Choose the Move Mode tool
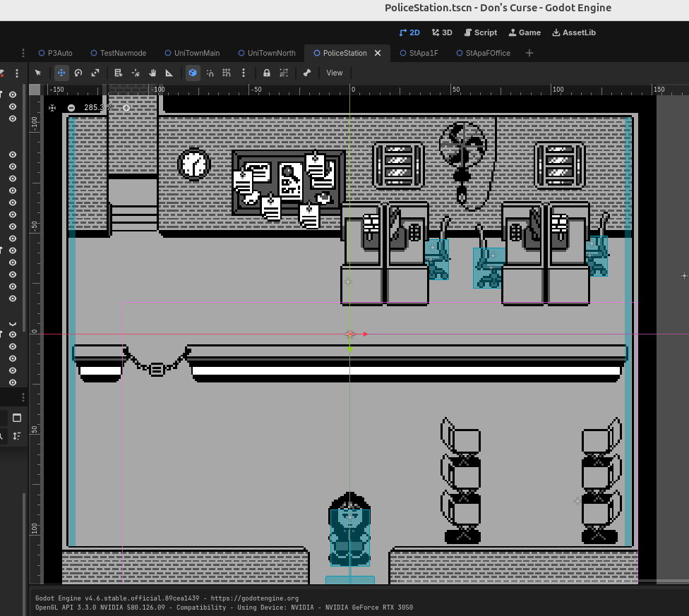The image size is (689, 616). point(61,73)
